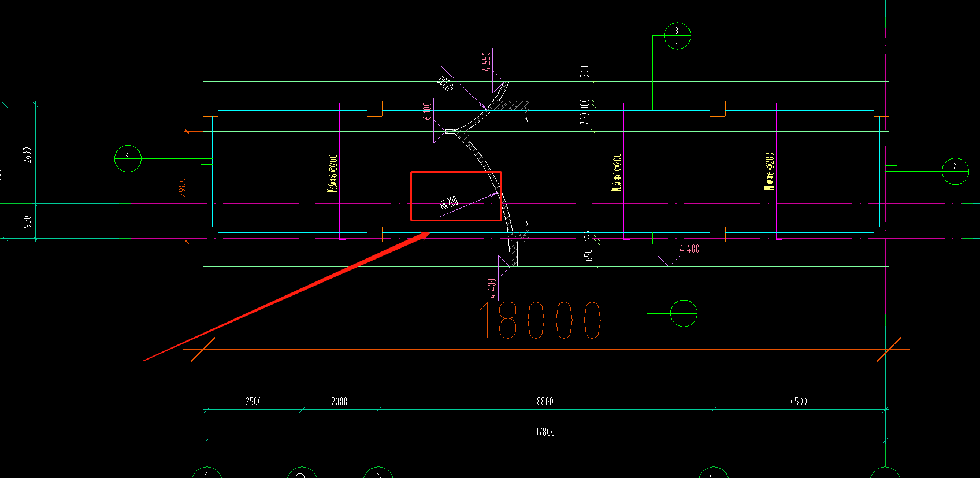Select the section marker circle numbered 3
The width and height of the screenshot is (980, 478).
677,36
